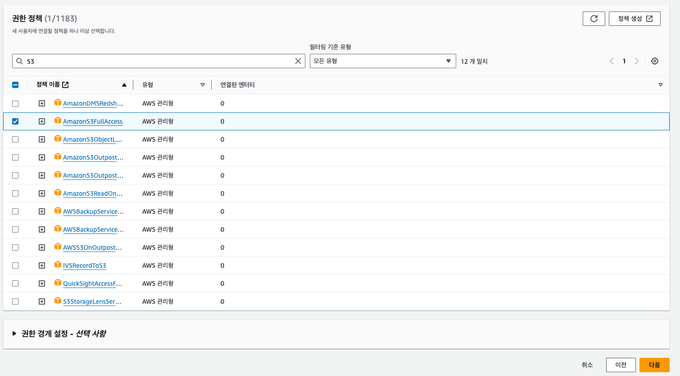This screenshot has width=680, height=376.
Task: Click entity count 0 in S3StorageLensSer... row
Action: coord(222,301)
